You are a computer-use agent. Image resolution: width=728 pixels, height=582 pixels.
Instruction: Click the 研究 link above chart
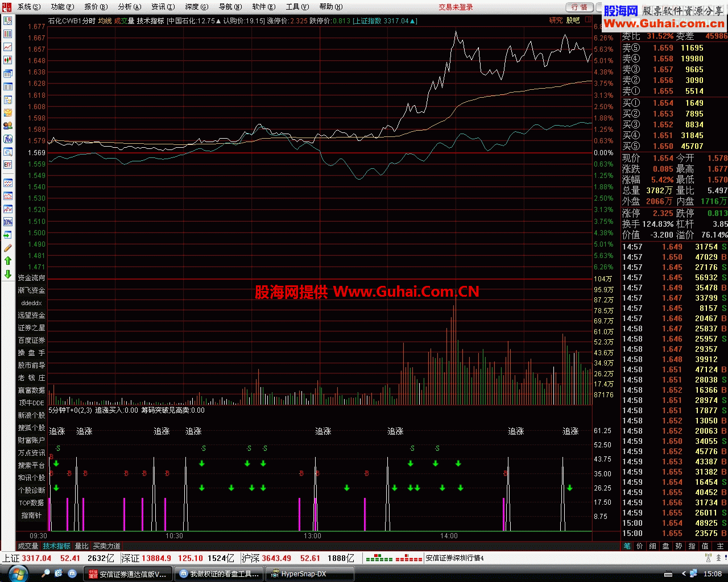556,20
